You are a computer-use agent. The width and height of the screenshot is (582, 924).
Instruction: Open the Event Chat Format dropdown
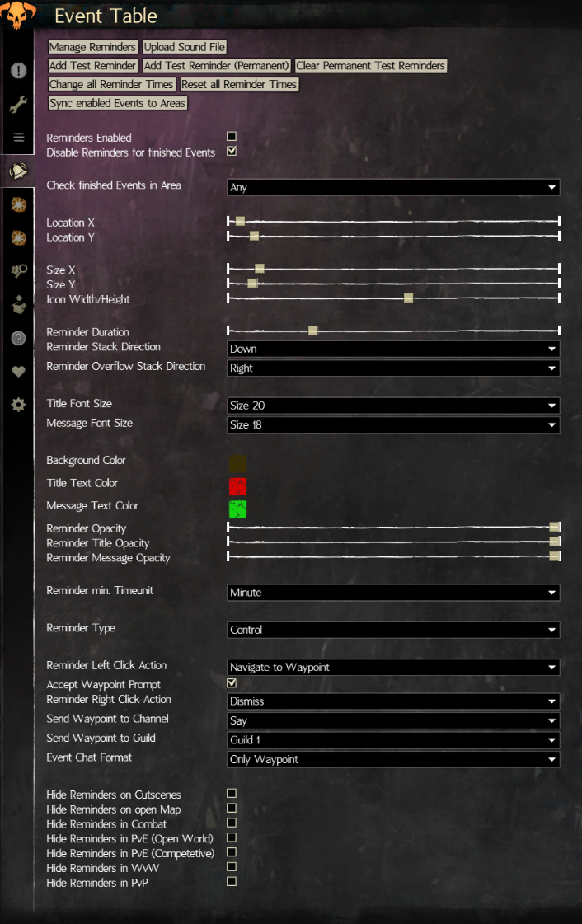pyautogui.click(x=393, y=760)
